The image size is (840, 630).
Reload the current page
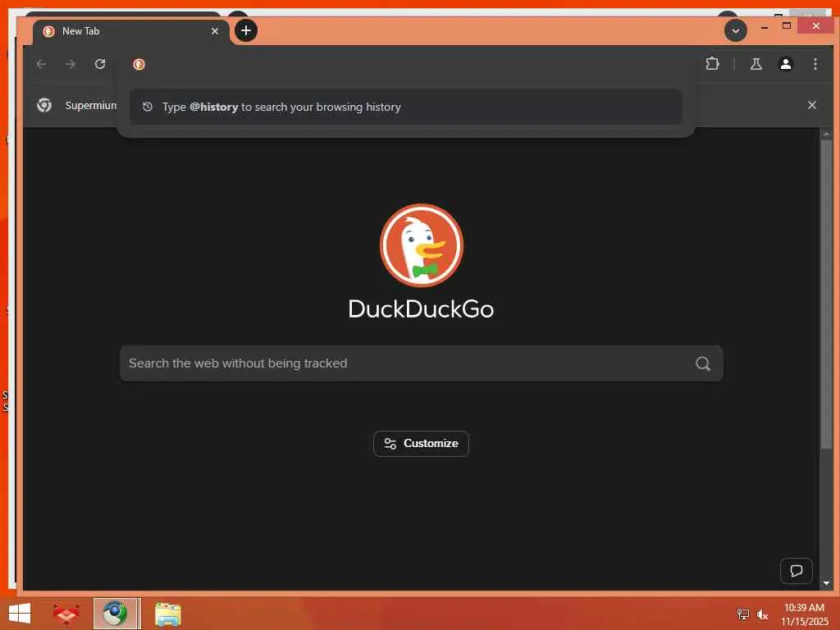tap(99, 64)
